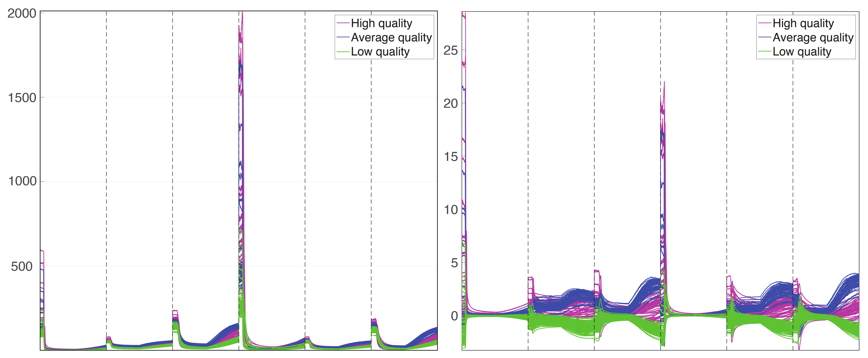Select magenta legend line swatch in 2000-scale chart
This screenshot has height=358, width=868.
[343, 23]
